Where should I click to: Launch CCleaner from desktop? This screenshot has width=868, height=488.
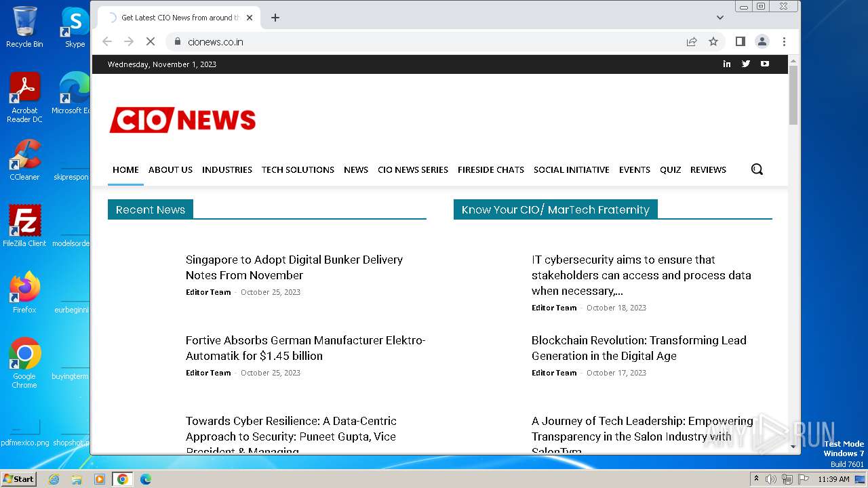coord(24,160)
